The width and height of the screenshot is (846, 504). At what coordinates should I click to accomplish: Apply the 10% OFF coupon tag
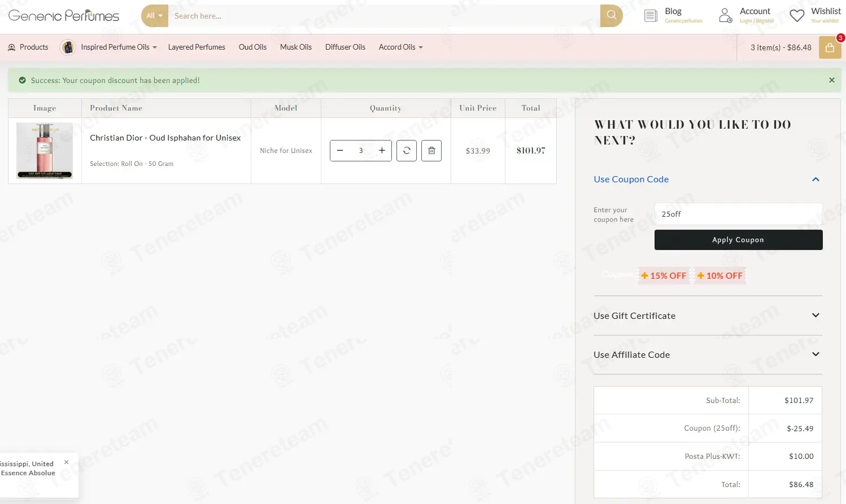[x=720, y=275]
